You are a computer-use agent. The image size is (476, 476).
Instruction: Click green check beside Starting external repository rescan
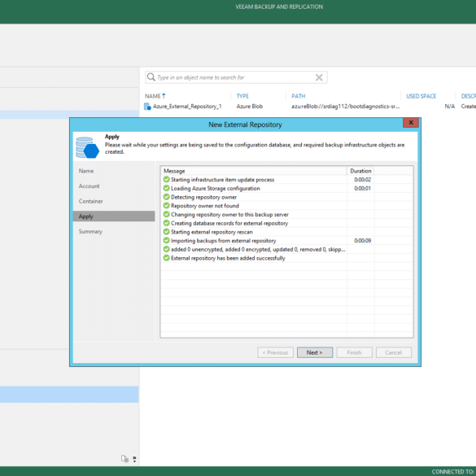[x=166, y=232]
